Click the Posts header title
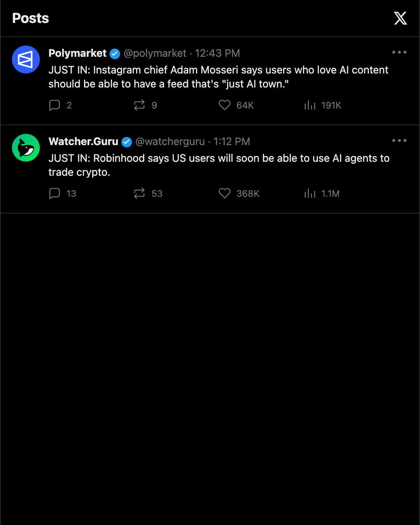 click(30, 18)
